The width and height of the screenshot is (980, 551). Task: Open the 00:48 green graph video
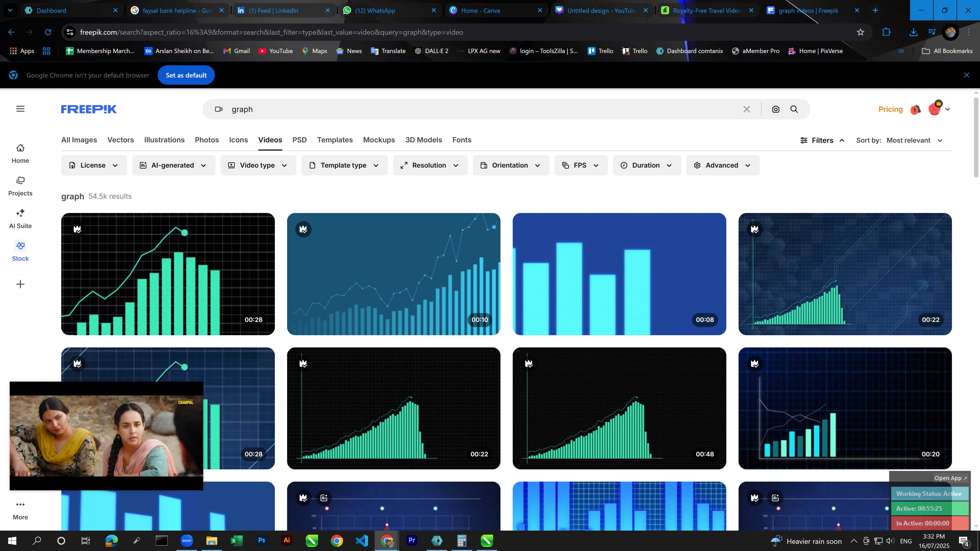(619, 408)
